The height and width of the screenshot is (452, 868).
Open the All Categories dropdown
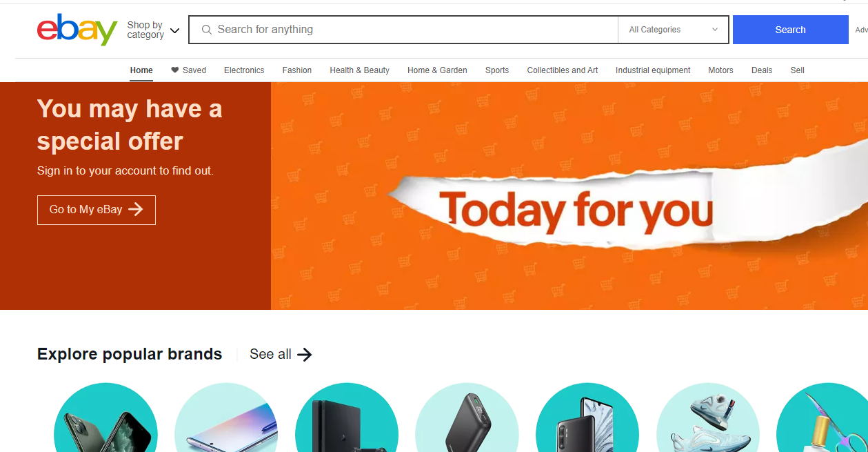click(673, 30)
